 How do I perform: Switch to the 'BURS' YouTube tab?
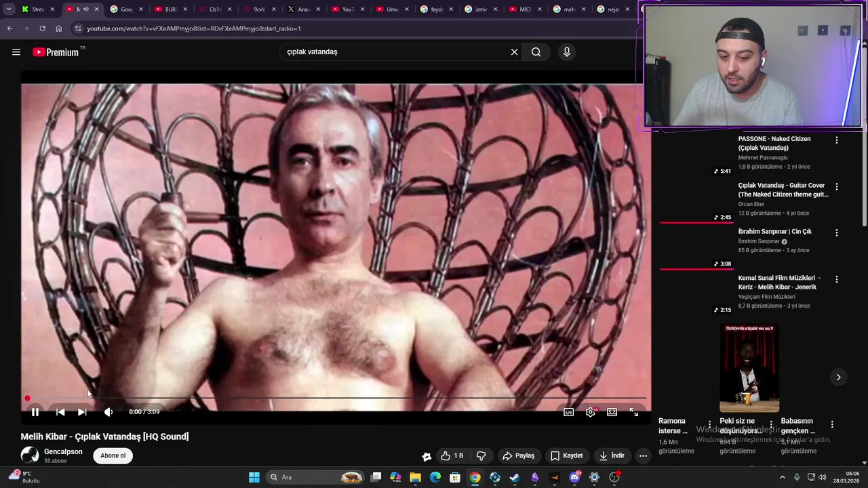pos(171,9)
